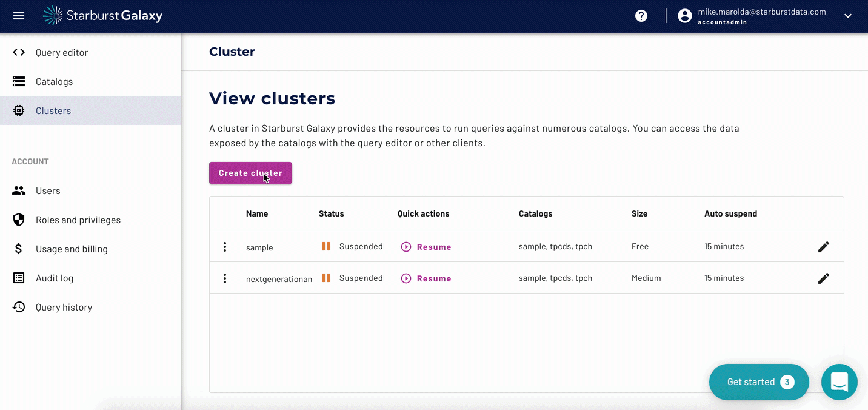Open the chat support widget
The width and height of the screenshot is (868, 410).
(x=840, y=382)
